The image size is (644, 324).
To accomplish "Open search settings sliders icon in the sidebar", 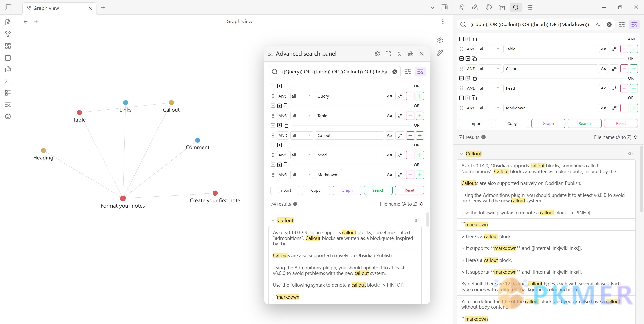I will tap(622, 24).
